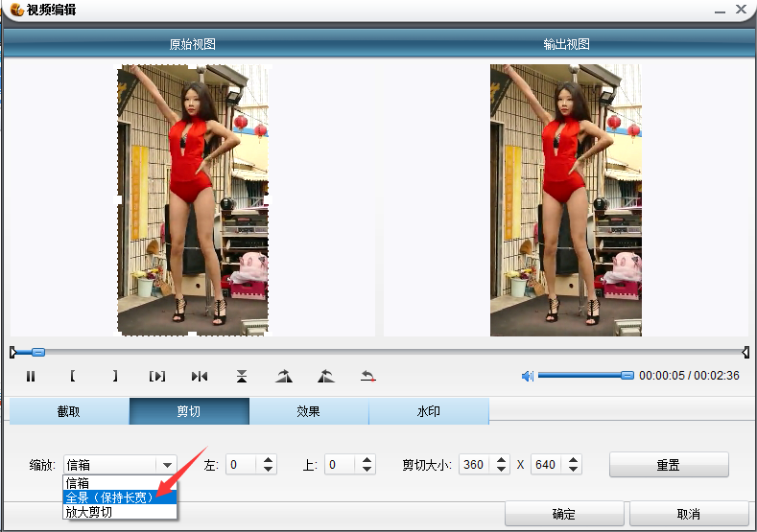Rotate the video counterclockwise
This screenshot has height=532, width=757.
click(x=326, y=376)
